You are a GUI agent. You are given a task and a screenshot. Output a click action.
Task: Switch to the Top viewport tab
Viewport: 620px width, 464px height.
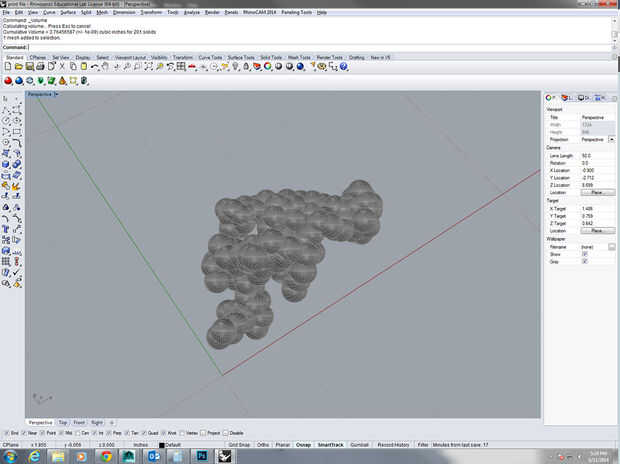(x=62, y=422)
